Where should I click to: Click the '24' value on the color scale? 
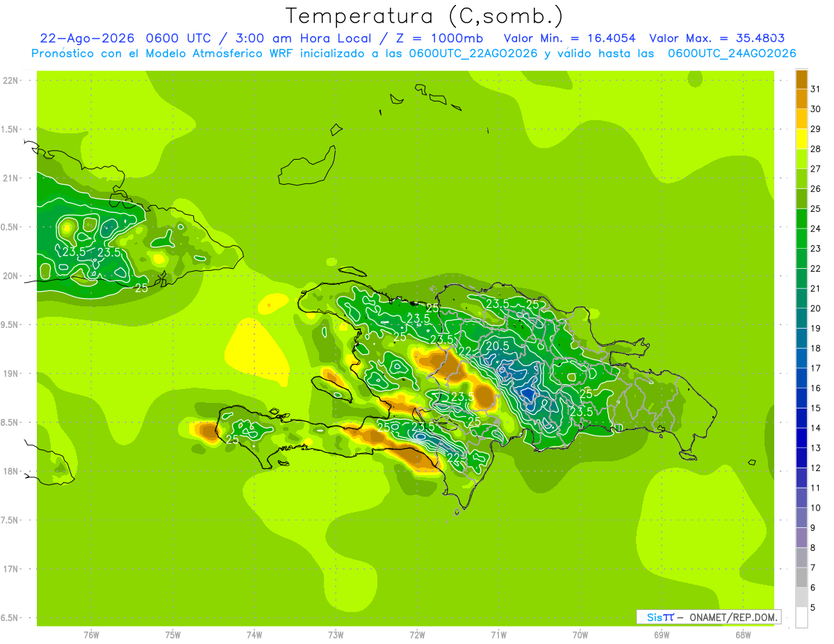point(815,229)
